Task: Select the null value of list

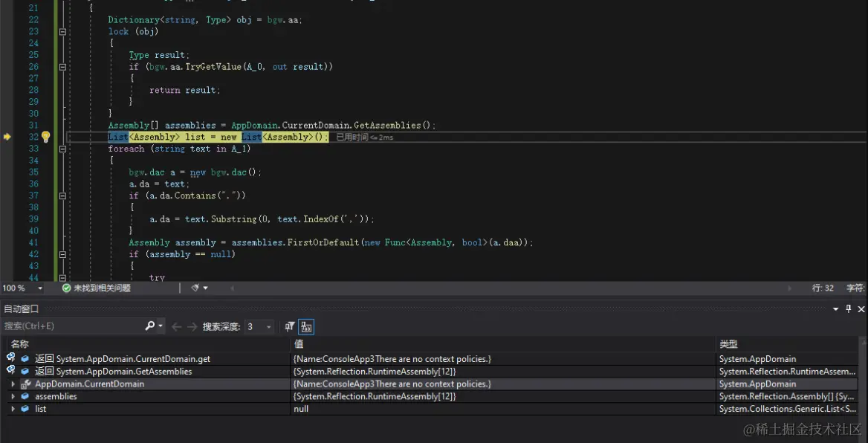Action: click(x=301, y=409)
